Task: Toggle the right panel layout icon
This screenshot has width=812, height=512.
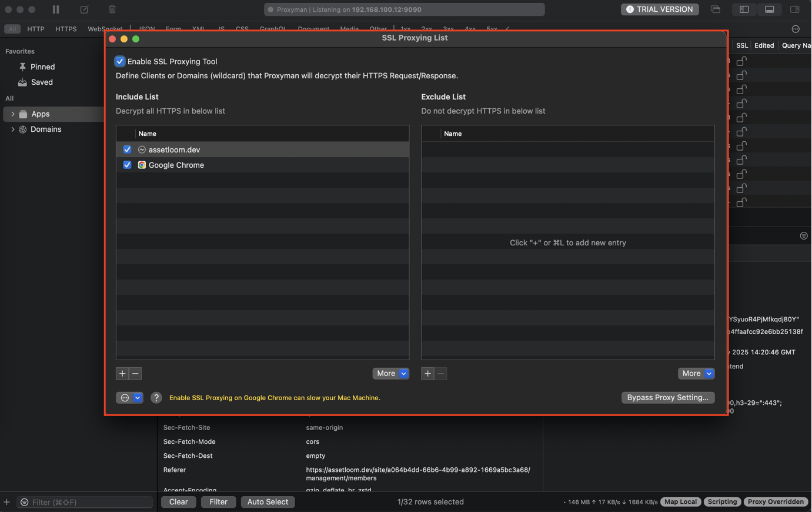Action: 795,9
